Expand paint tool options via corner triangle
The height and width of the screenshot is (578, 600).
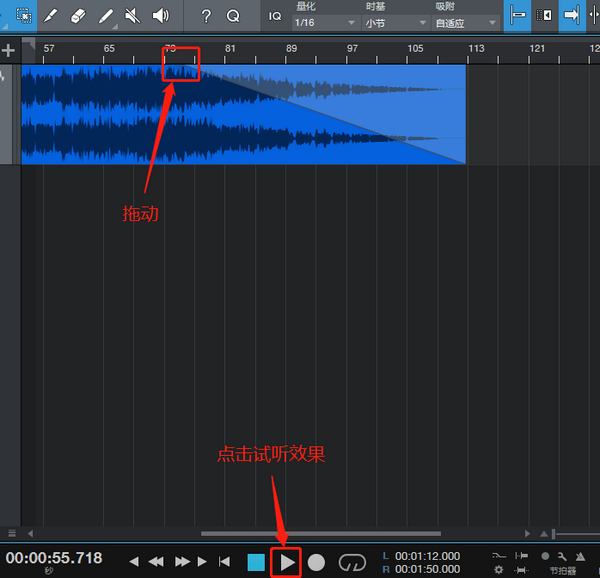[x=115, y=26]
